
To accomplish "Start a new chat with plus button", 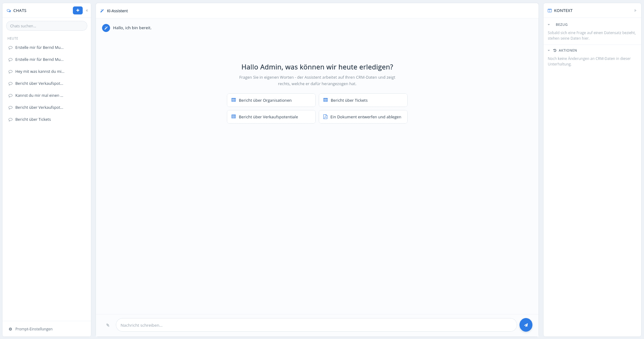I will (77, 10).
